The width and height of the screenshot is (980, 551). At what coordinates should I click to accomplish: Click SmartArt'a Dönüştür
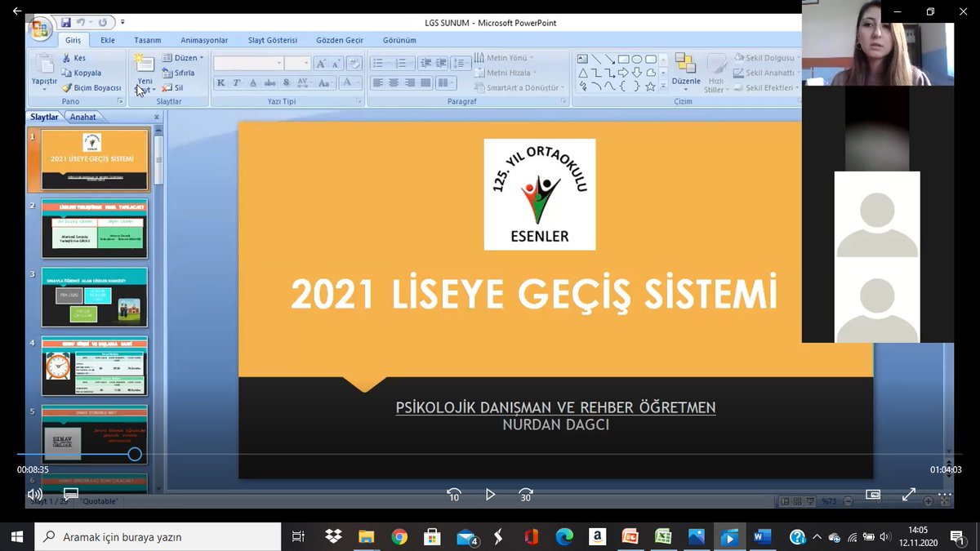pyautogui.click(x=519, y=87)
